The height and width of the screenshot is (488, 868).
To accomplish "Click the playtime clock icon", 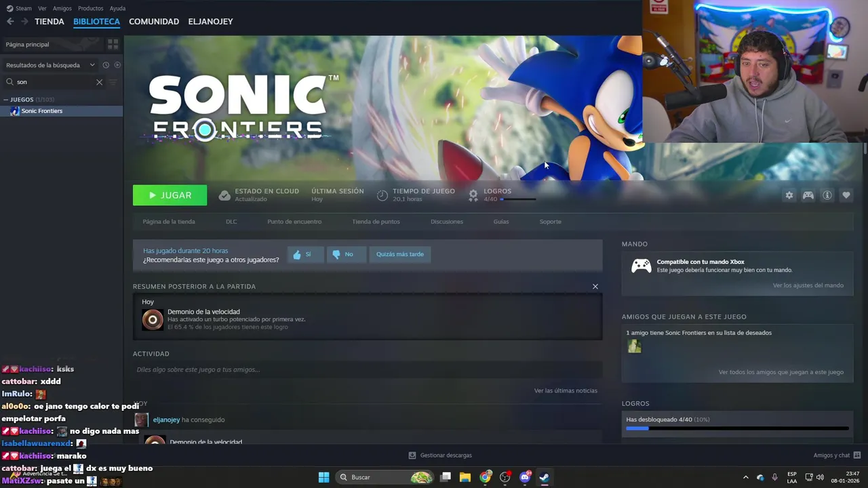I will click(x=382, y=195).
